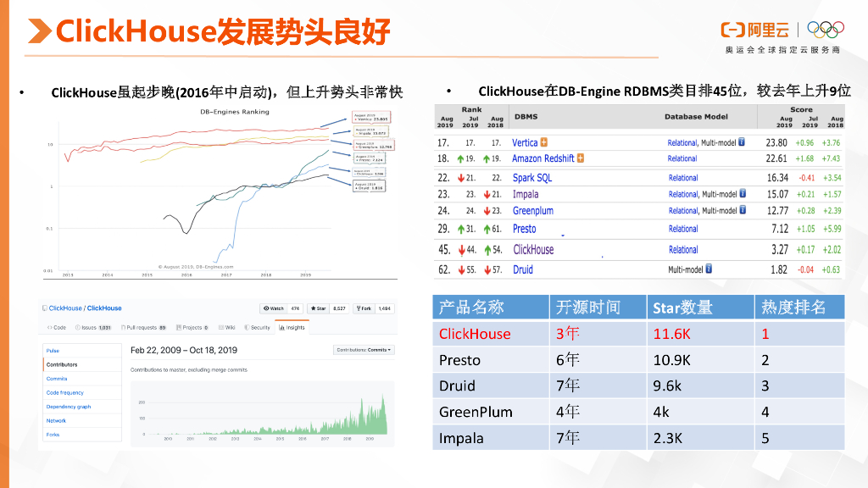Open the Presto link in the ranking table
This screenshot has width=868, height=488.
tap(524, 229)
